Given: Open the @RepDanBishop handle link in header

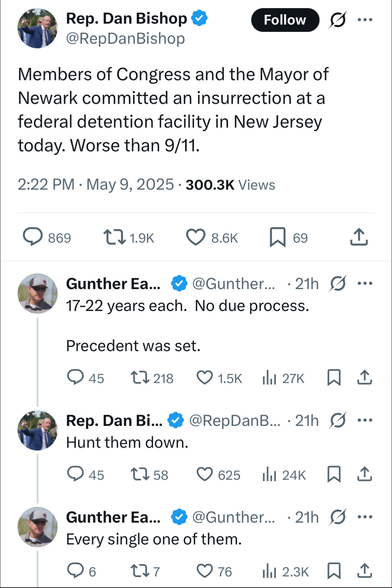Looking at the screenshot, I should (125, 39).
